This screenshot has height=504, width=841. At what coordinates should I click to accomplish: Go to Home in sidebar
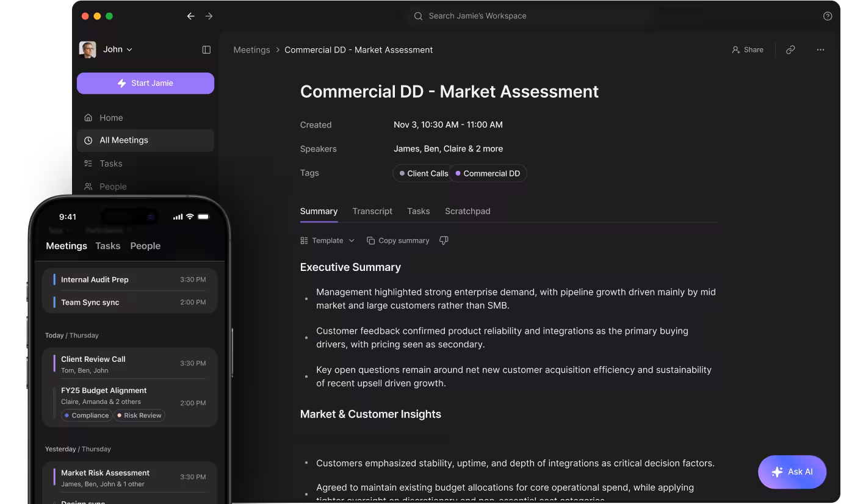point(111,118)
